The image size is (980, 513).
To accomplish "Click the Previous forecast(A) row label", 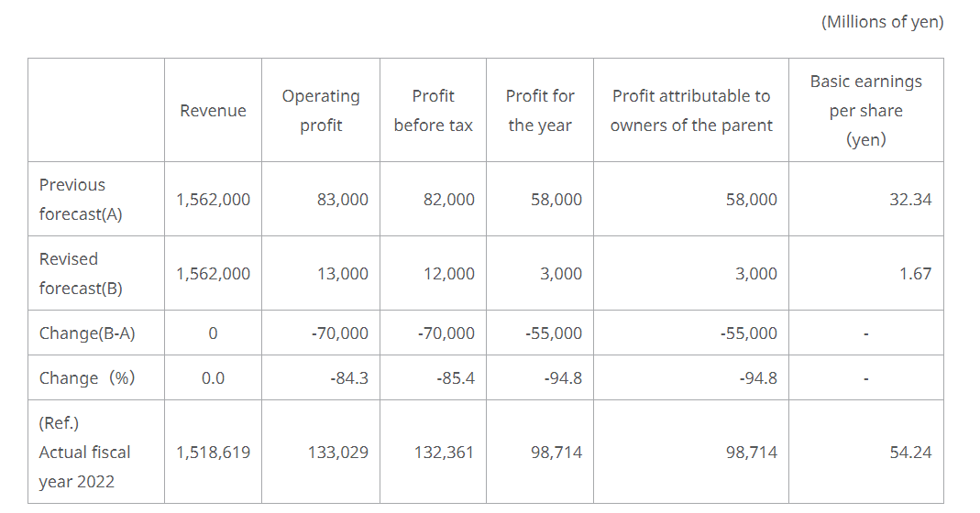I will point(81,200).
